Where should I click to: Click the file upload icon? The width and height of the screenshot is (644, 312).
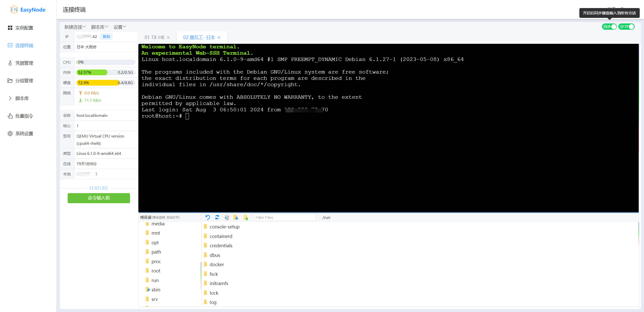[246, 217]
